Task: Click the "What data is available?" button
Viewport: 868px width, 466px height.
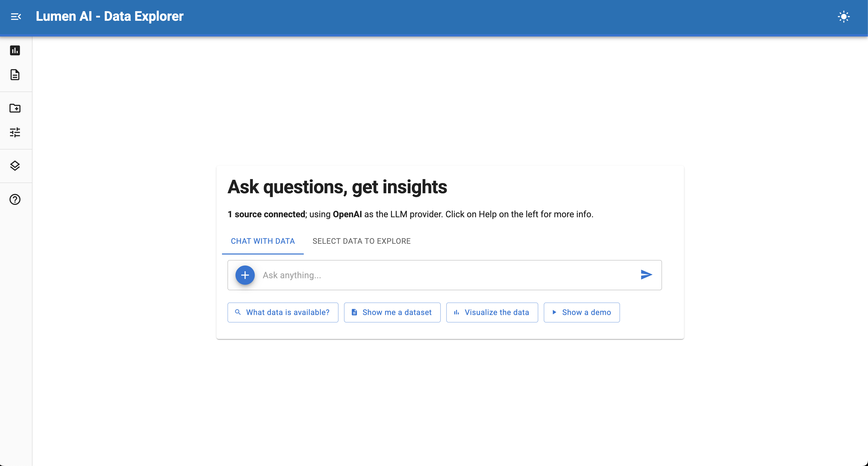Action: (283, 312)
